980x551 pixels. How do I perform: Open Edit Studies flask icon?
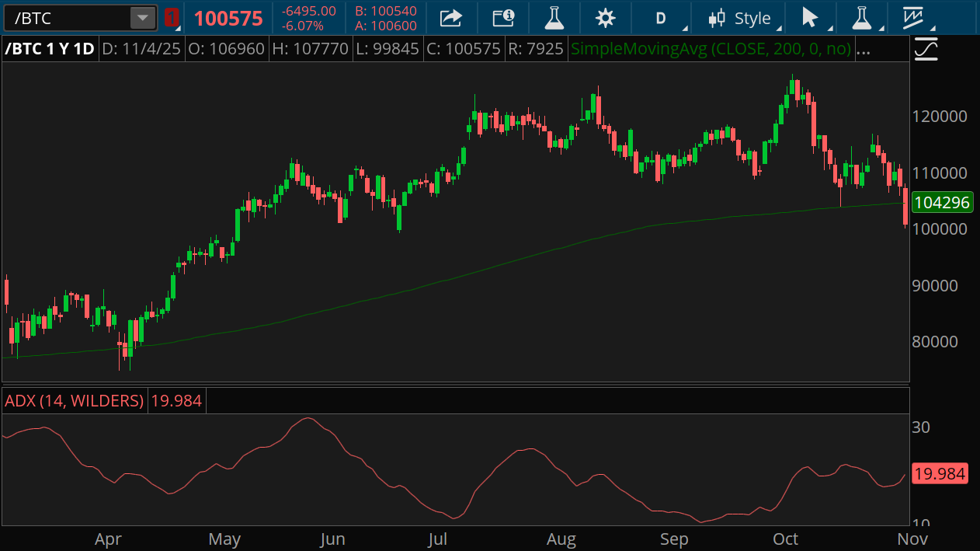pos(554,18)
